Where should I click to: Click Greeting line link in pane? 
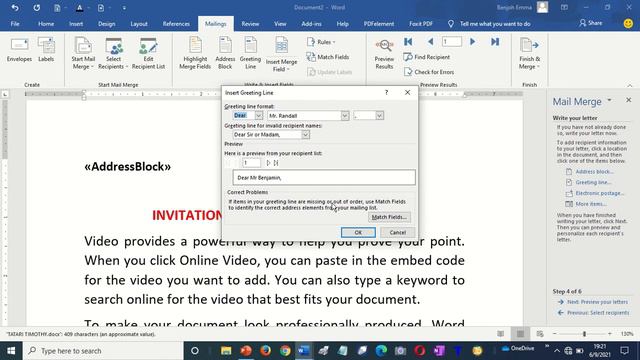593,182
